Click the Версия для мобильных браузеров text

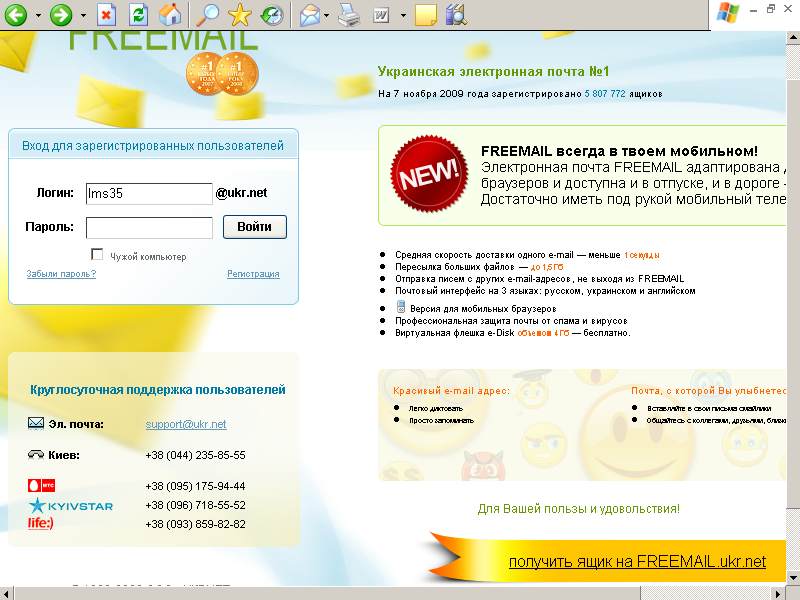483,309
